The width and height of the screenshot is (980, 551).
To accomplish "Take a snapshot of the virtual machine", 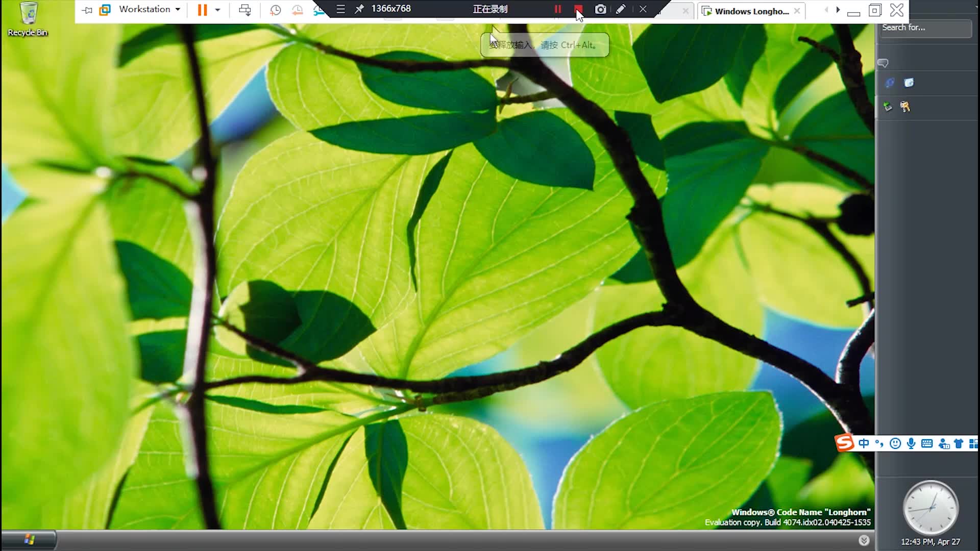I will click(x=276, y=10).
